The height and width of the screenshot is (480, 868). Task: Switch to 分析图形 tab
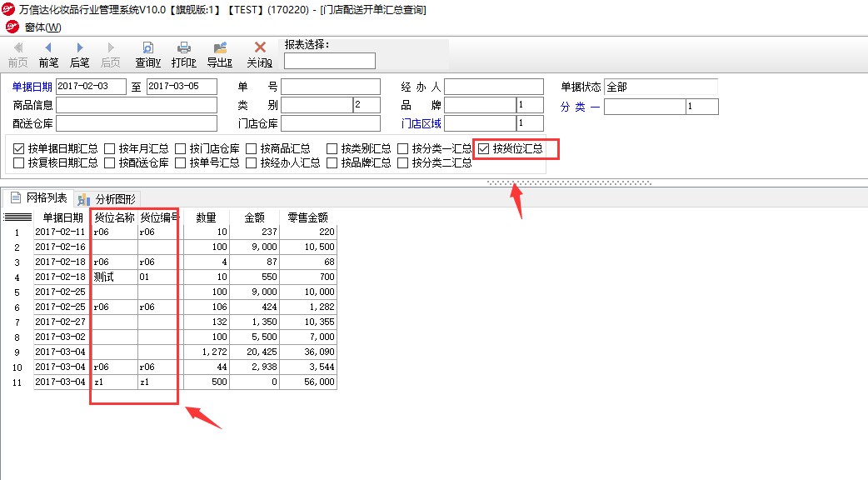click(x=107, y=199)
